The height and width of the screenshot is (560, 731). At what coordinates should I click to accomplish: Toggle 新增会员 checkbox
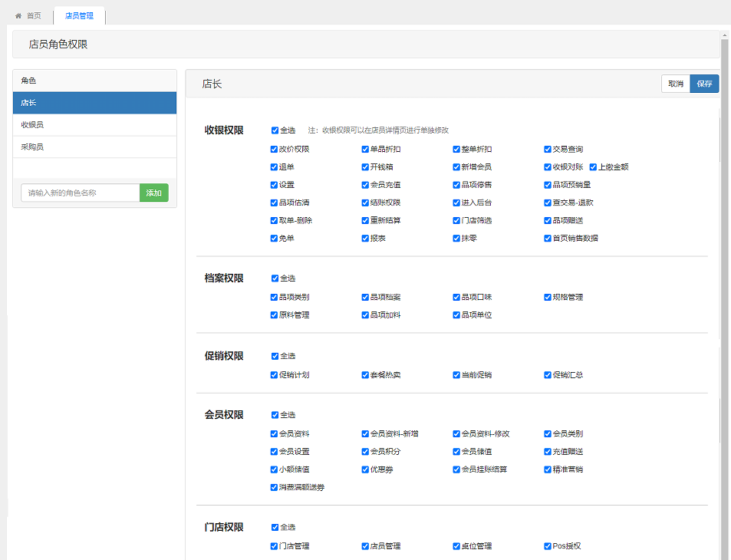(x=456, y=167)
